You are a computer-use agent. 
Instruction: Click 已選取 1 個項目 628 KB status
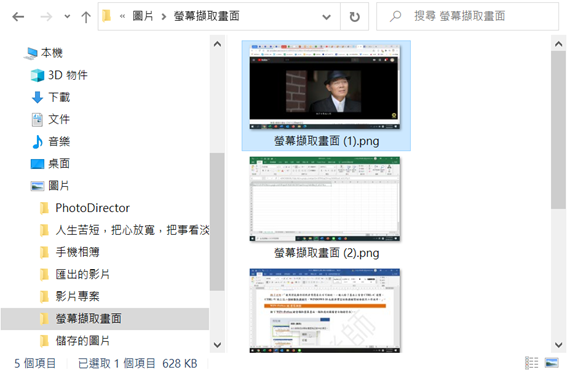pyautogui.click(x=138, y=363)
